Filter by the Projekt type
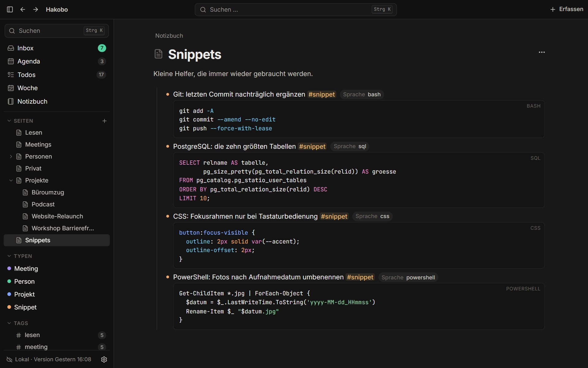 (57, 294)
